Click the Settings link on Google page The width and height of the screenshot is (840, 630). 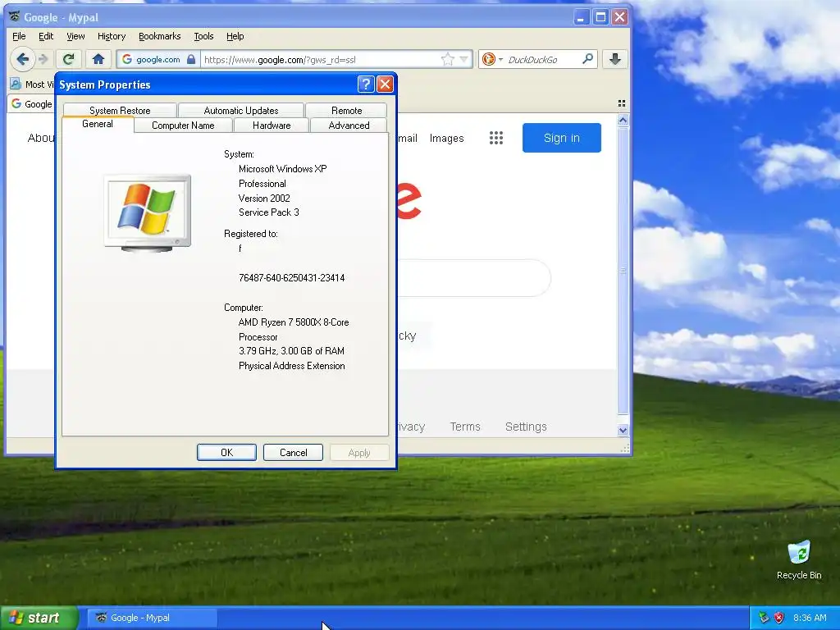pos(526,427)
